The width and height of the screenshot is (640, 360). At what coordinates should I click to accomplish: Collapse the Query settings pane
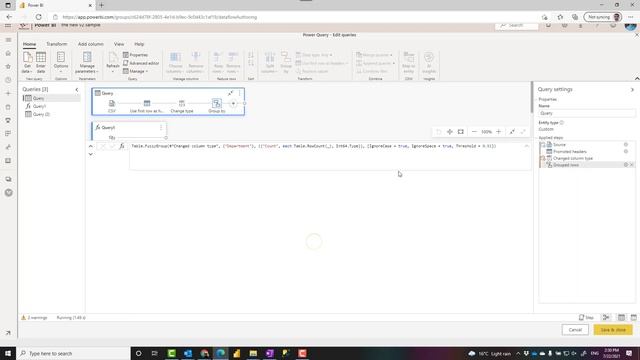[x=632, y=89]
